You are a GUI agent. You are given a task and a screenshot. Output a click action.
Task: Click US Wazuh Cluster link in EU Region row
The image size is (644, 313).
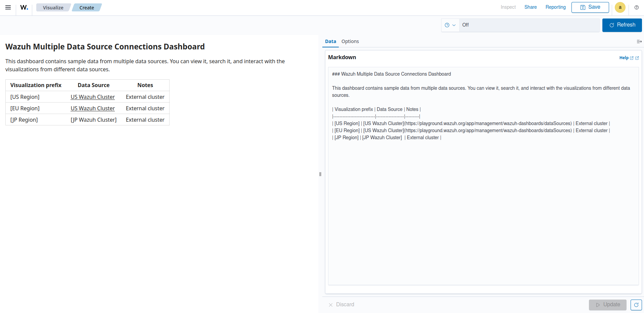pos(93,108)
